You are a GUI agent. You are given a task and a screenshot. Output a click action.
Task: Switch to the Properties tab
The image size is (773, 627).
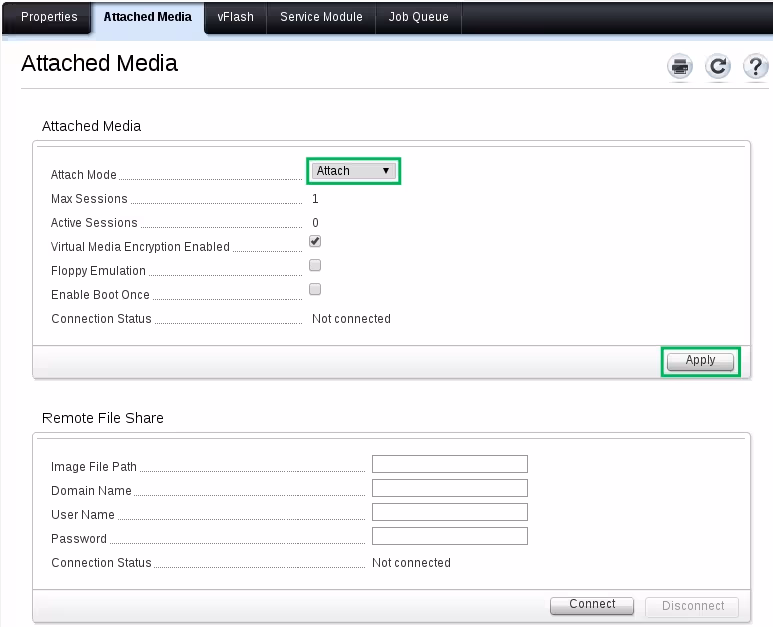pyautogui.click(x=49, y=17)
